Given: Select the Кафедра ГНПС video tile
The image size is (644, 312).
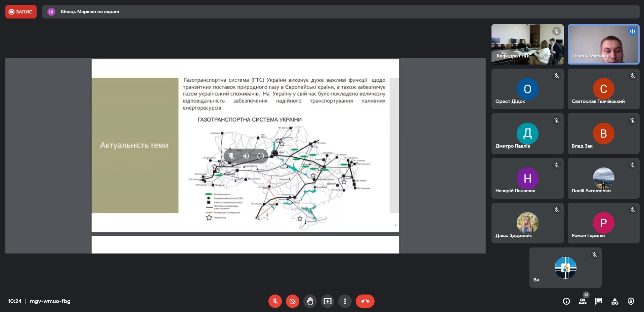Looking at the screenshot, I should (x=527, y=44).
